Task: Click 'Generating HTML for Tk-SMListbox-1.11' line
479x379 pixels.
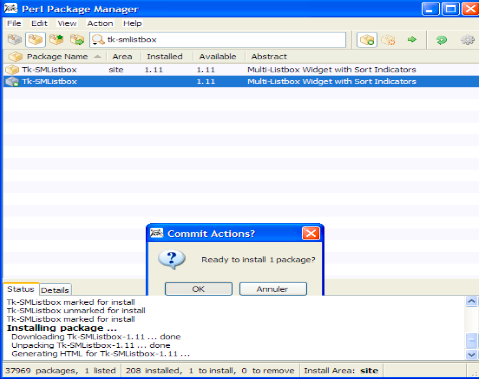Action: point(100,354)
